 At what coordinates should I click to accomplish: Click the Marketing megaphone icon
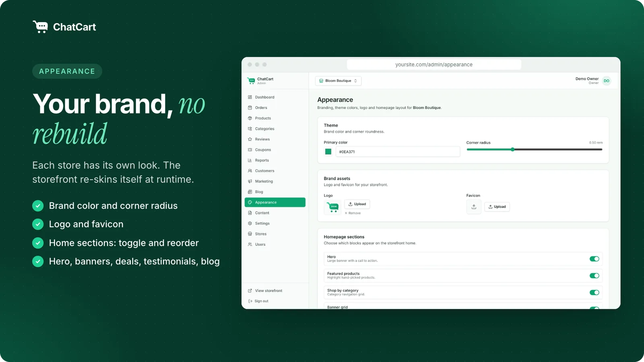pos(250,181)
